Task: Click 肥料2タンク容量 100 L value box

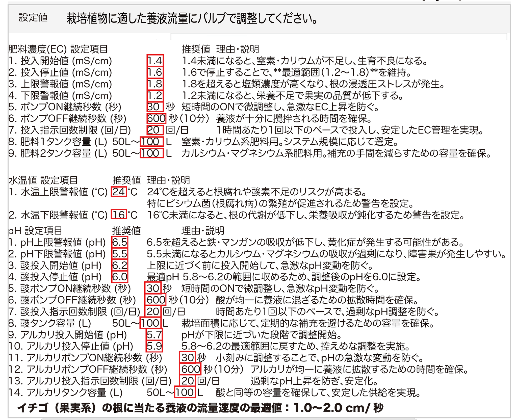Action: [152, 153]
